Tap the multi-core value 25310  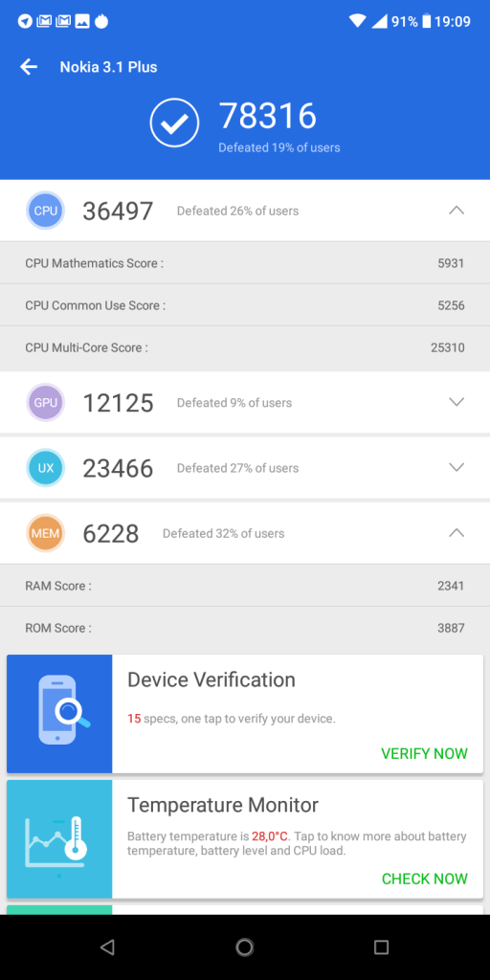(x=448, y=347)
